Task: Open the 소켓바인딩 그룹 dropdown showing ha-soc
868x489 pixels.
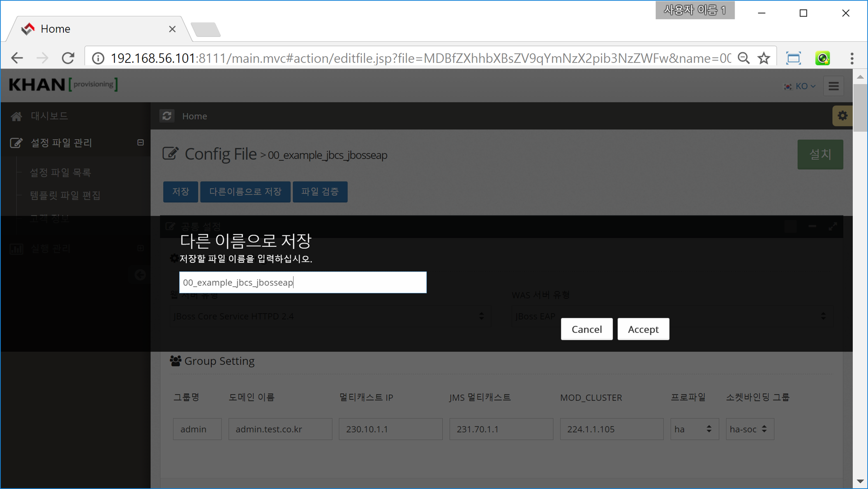Action: click(749, 429)
